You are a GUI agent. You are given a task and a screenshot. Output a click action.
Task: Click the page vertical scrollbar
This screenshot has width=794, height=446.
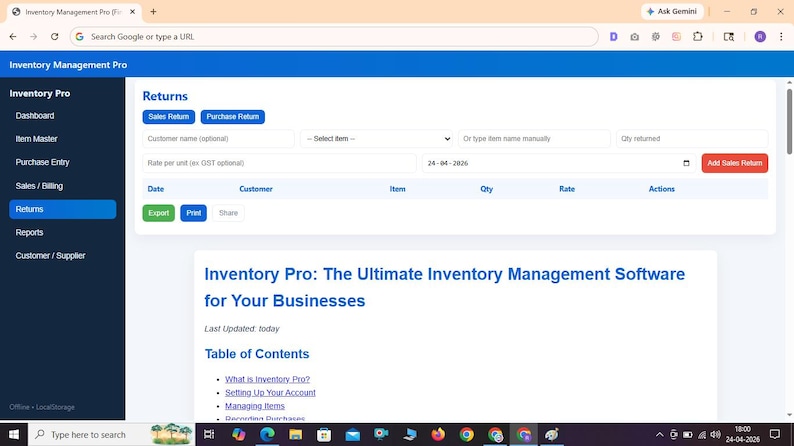789,121
